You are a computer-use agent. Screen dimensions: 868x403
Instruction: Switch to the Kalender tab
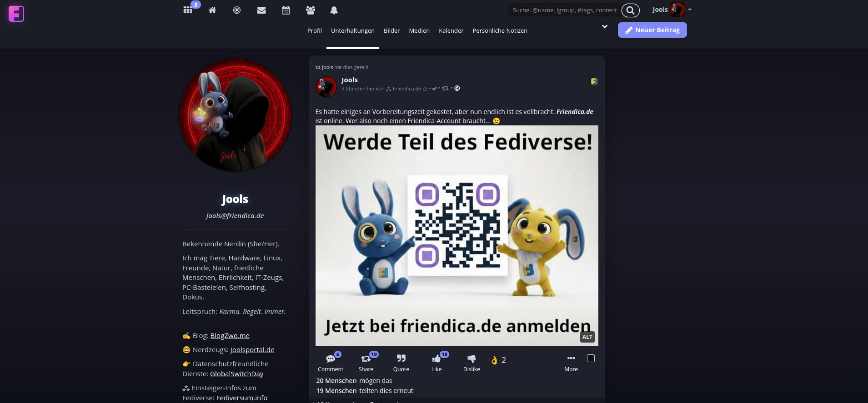[451, 30]
